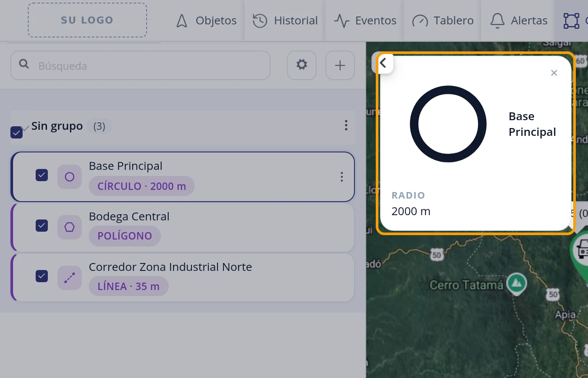Open the Sin grupo three-dot menu
Viewport: 588px width, 378px height.
pos(346,125)
